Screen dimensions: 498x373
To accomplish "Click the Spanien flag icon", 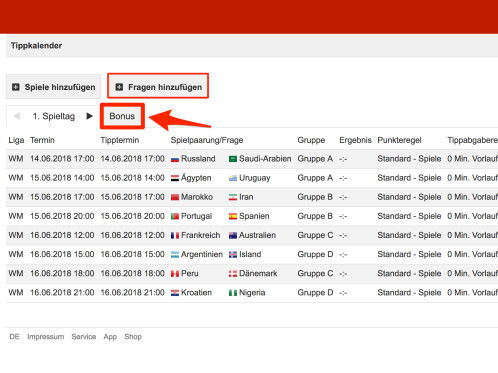I will [x=233, y=217].
